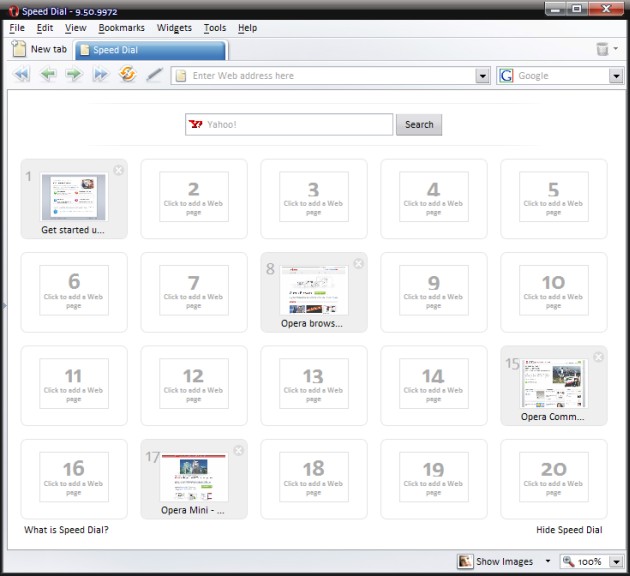
Task: Open the Help menu
Action: point(248,28)
